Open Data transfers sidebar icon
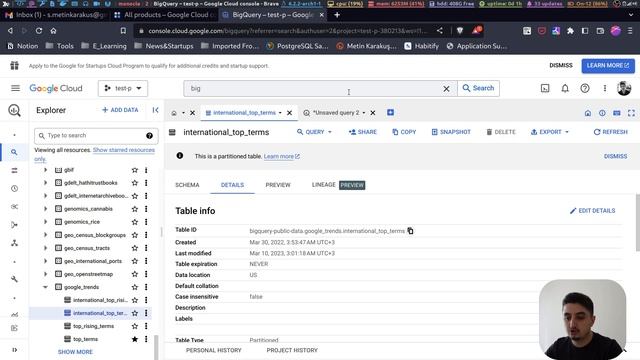This screenshot has height=360, width=640. tap(14, 171)
